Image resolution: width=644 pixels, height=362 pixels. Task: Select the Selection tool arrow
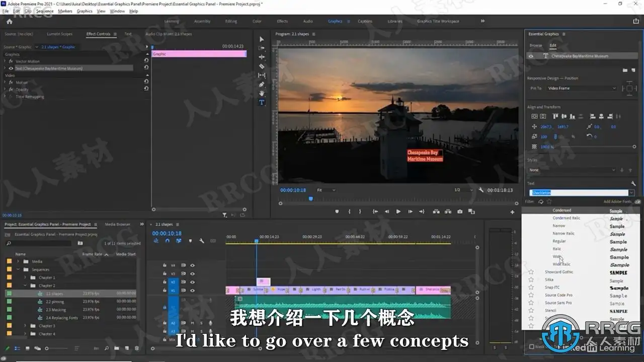[x=262, y=39]
